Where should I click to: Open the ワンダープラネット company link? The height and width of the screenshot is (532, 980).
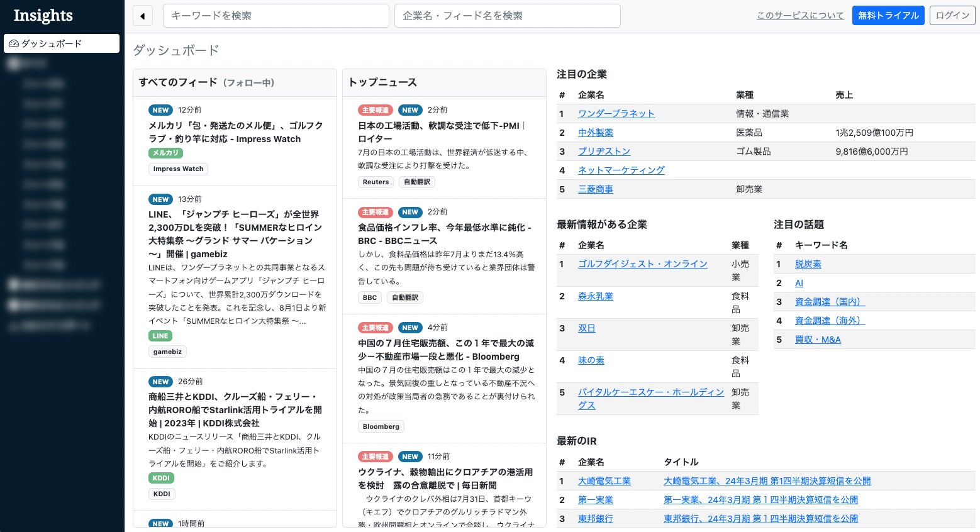pos(616,114)
